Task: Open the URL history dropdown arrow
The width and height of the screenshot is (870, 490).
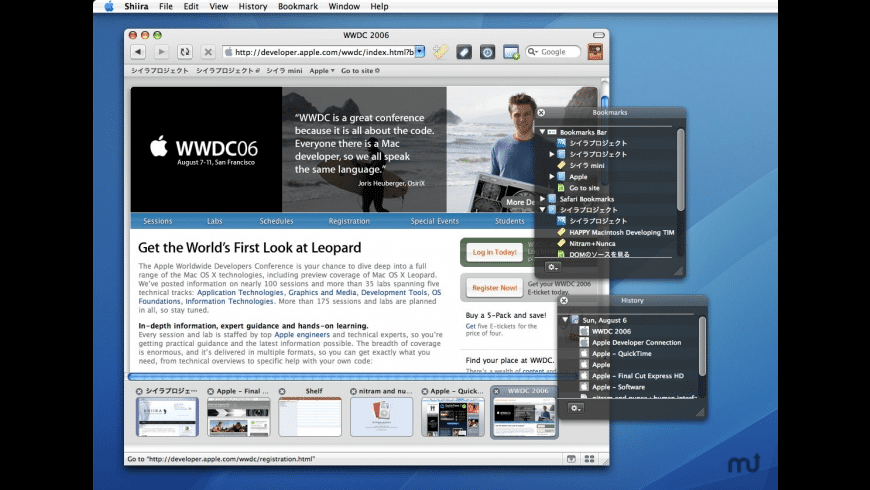Action: 420,52
